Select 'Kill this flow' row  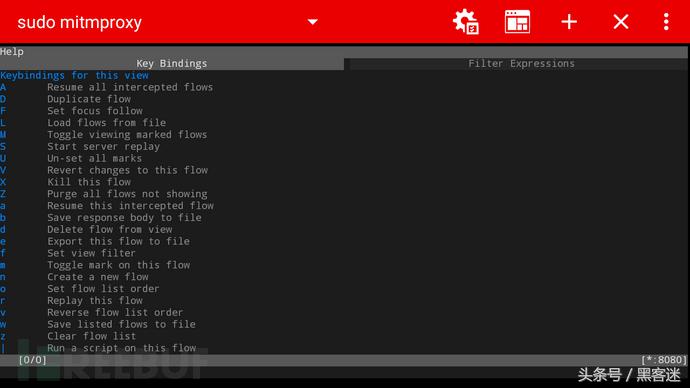(x=66, y=182)
